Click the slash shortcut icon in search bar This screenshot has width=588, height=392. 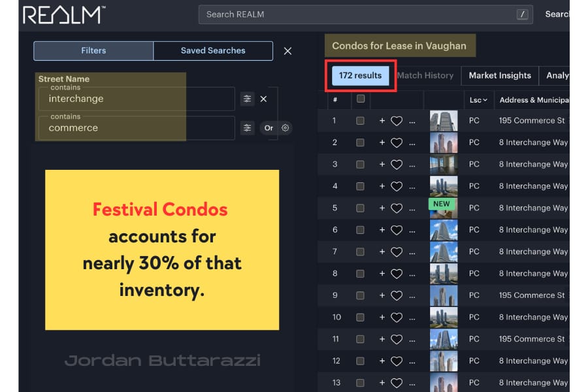click(x=522, y=14)
